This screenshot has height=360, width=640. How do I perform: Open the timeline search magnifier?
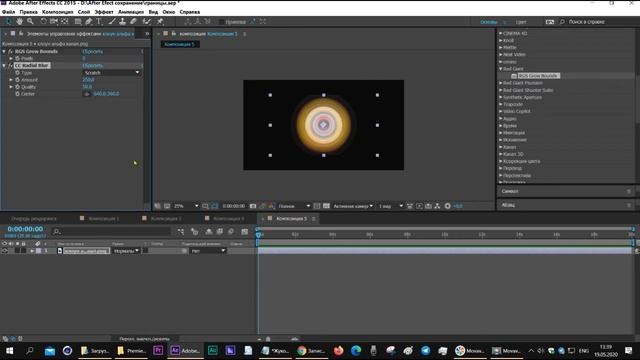click(x=57, y=231)
